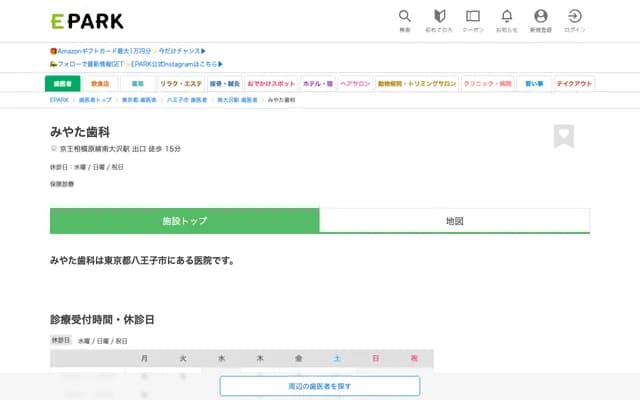Switch to the 地図 tab
The height and width of the screenshot is (400, 640).
coord(454,221)
